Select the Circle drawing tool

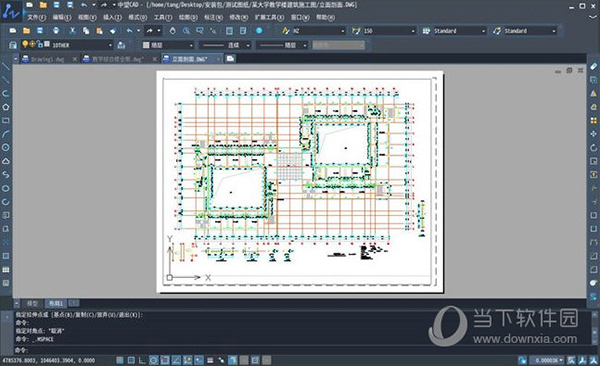(x=6, y=147)
